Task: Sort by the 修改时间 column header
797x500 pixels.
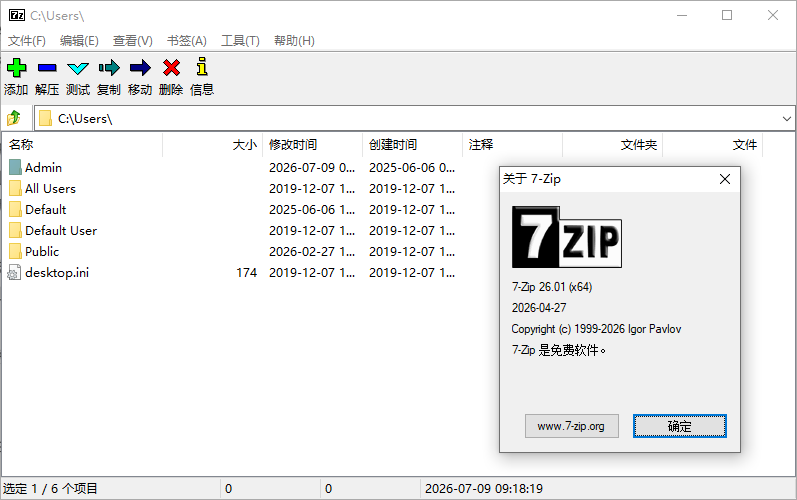Action: (313, 145)
